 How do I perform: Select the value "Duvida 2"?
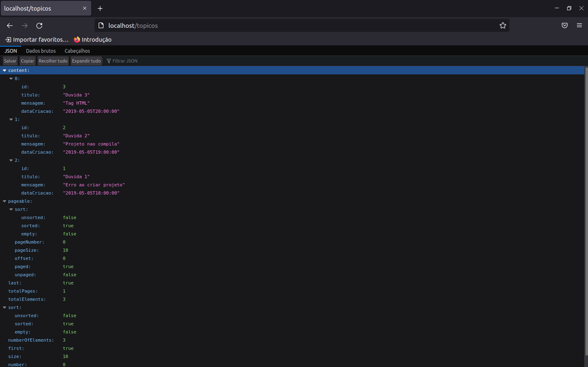76,136
